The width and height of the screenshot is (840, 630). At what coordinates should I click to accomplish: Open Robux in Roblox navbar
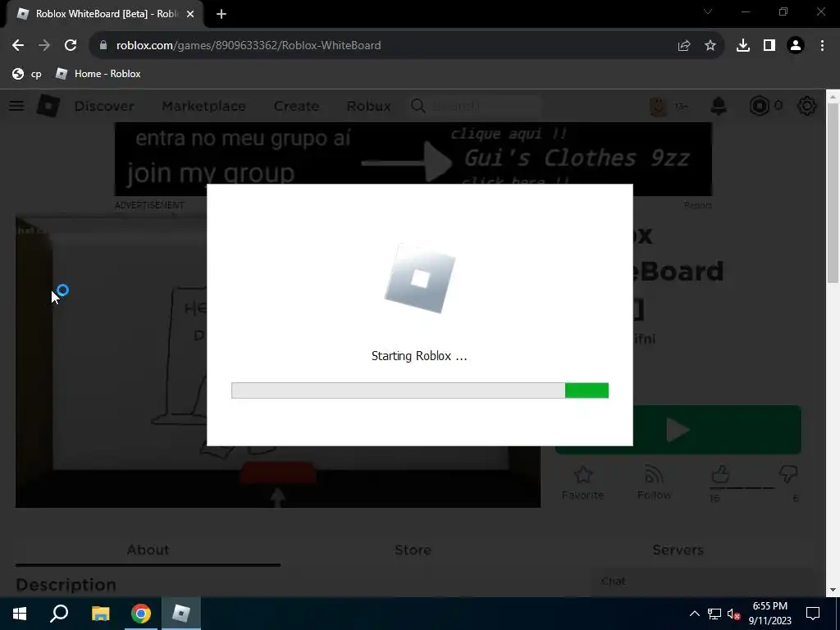click(368, 106)
